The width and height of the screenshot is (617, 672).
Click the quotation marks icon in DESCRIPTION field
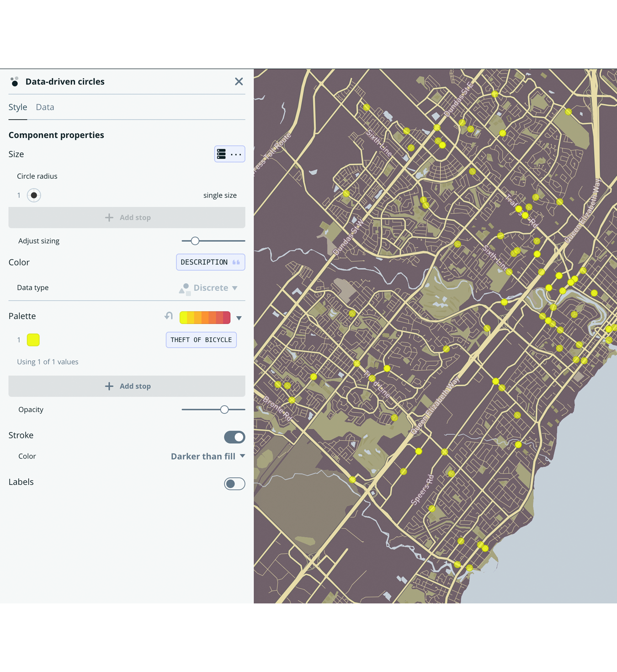236,262
